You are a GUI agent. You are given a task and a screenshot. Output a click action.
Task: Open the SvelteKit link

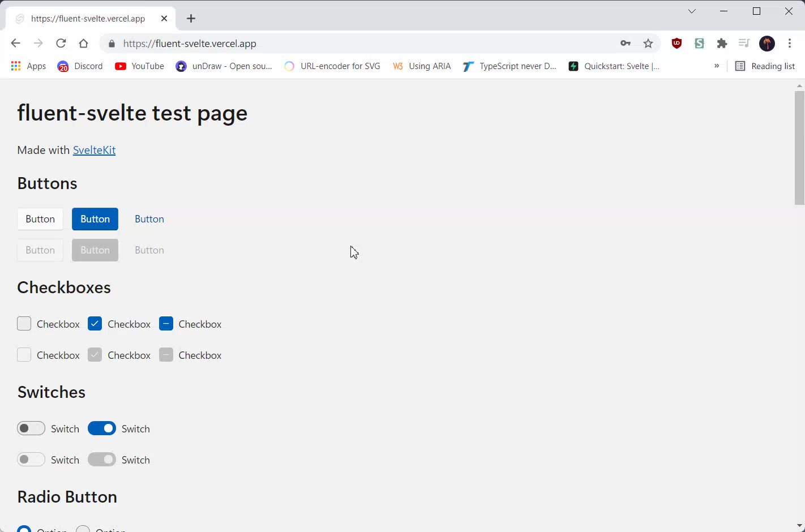click(x=94, y=150)
